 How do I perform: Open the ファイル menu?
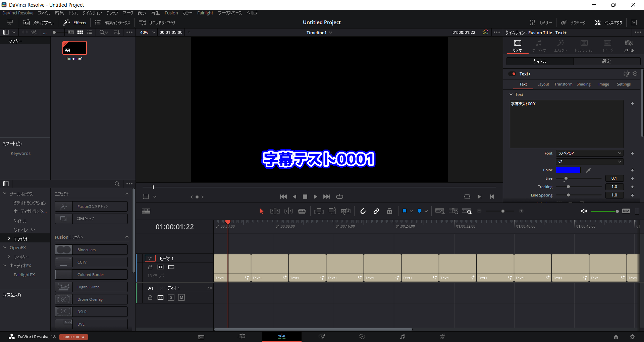click(44, 13)
